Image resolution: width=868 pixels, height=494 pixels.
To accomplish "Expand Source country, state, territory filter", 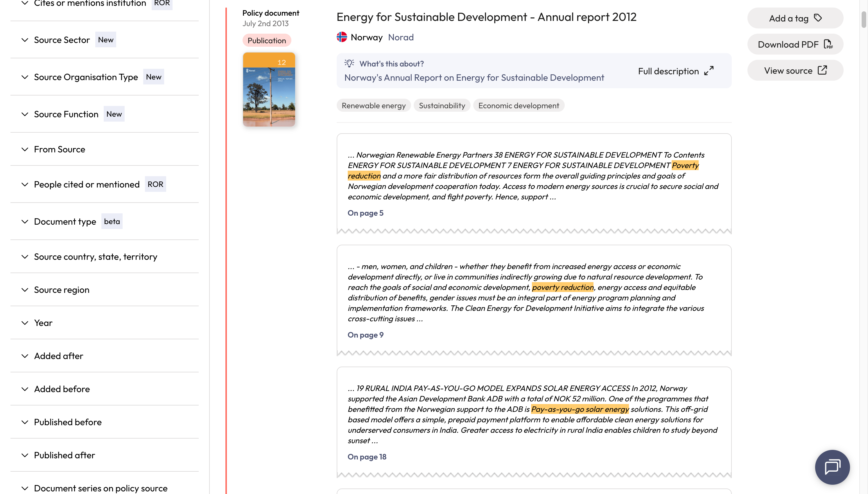I will (105, 257).
